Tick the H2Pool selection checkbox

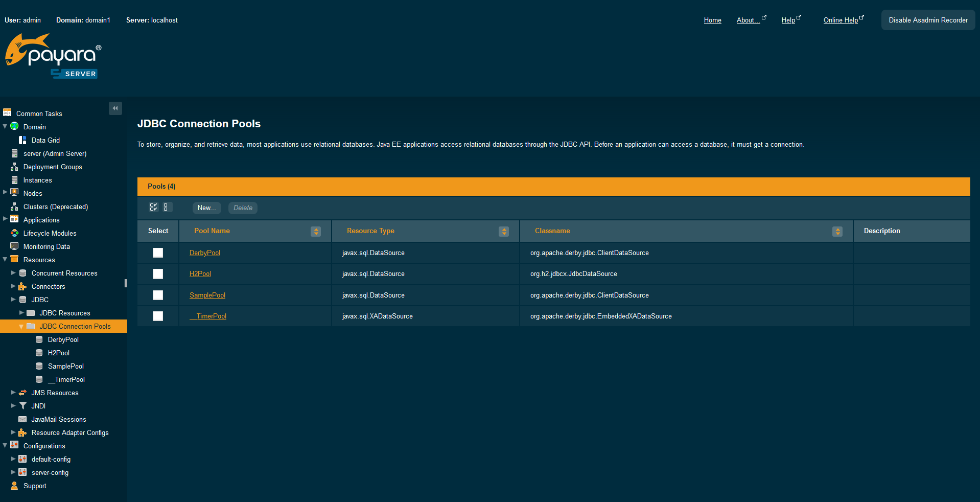click(x=158, y=274)
